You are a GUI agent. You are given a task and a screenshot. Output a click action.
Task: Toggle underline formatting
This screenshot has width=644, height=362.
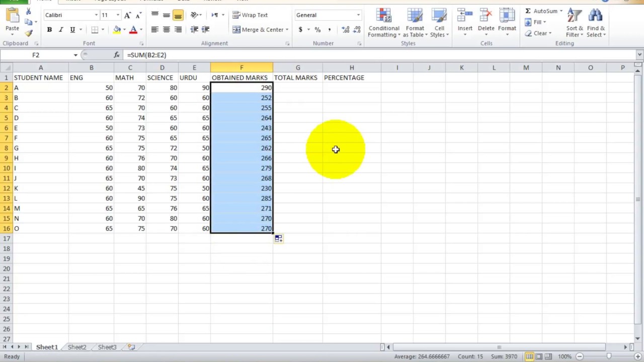pos(72,30)
